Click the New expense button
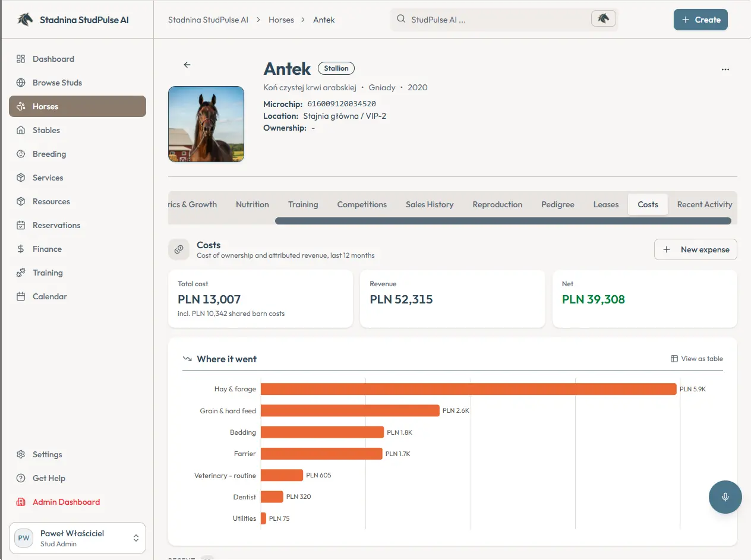The height and width of the screenshot is (560, 751). (x=696, y=249)
